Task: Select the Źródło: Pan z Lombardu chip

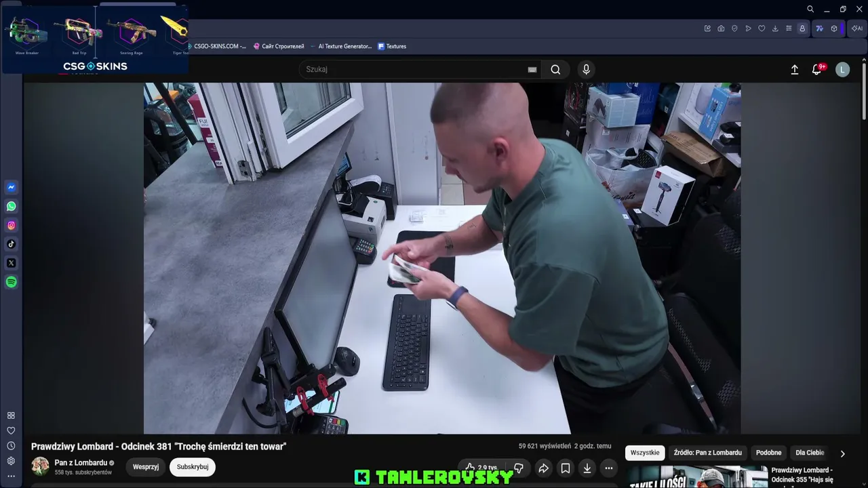Action: click(x=708, y=453)
